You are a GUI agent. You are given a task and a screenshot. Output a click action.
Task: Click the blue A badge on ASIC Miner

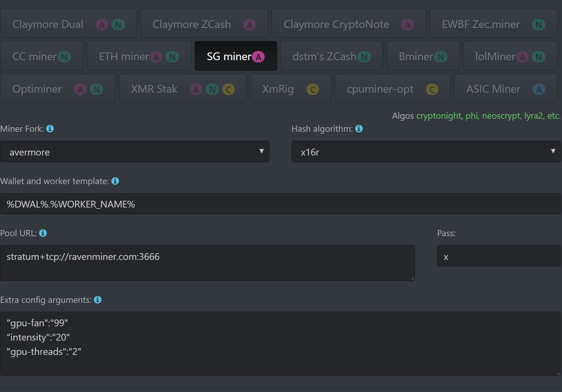tap(539, 89)
